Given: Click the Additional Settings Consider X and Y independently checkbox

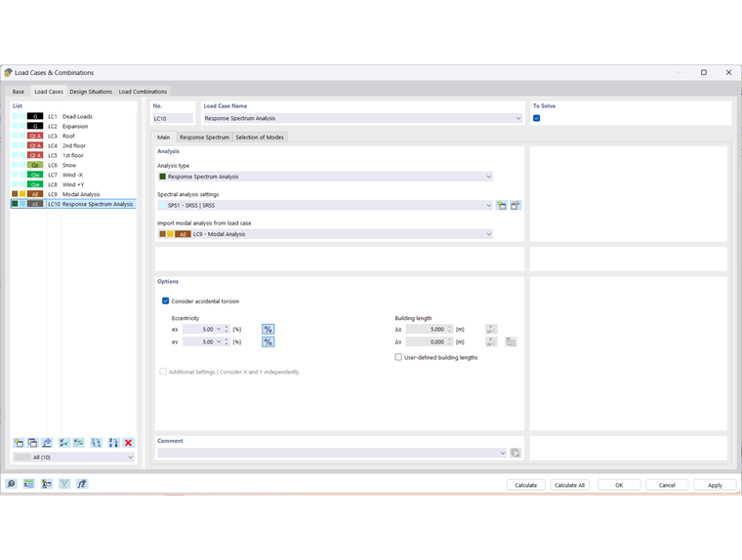Looking at the screenshot, I should (163, 372).
